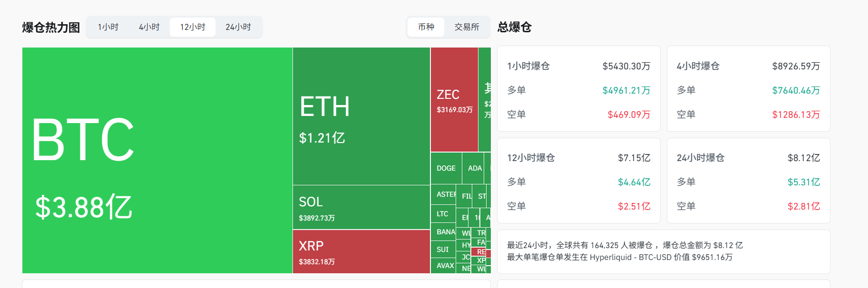This screenshot has width=868, height=288.
Task: Click the 1小时爆仓 summary card
Action: coord(578,89)
